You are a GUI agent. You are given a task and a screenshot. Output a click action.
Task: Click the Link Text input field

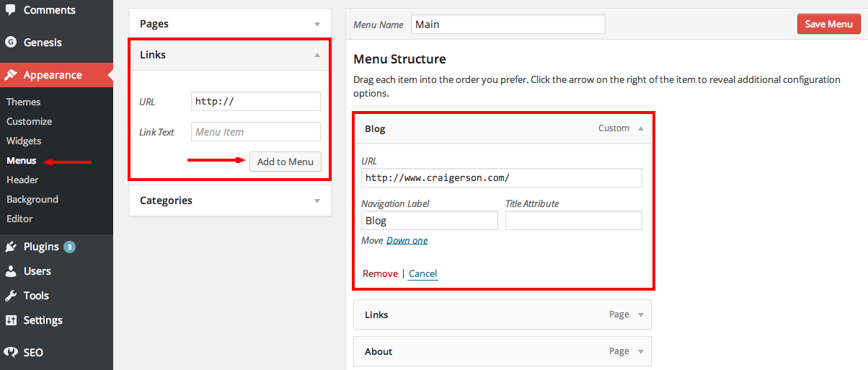[256, 132]
